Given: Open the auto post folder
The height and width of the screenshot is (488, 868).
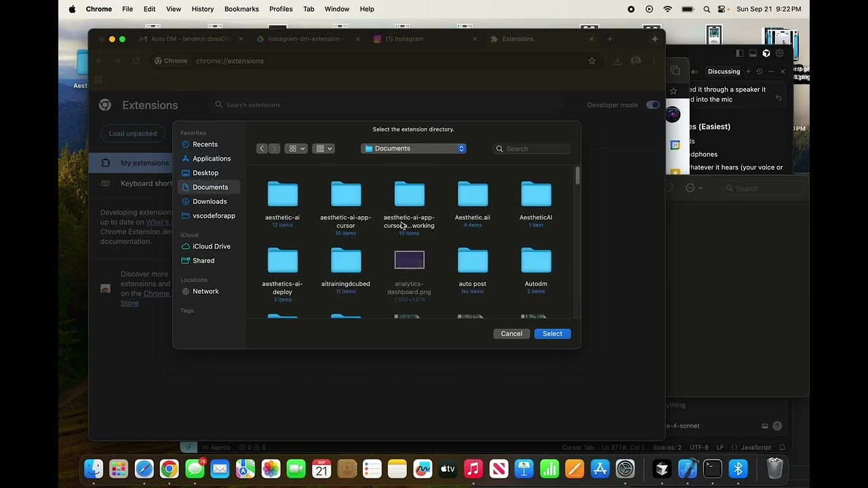Looking at the screenshot, I should coord(473,261).
